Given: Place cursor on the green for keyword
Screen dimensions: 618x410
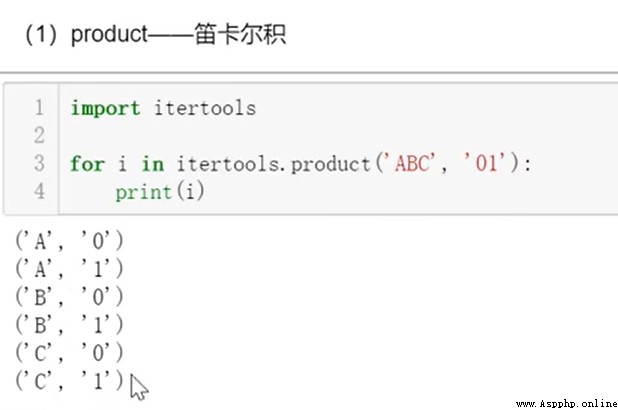Looking at the screenshot, I should pyautogui.click(x=87, y=164).
